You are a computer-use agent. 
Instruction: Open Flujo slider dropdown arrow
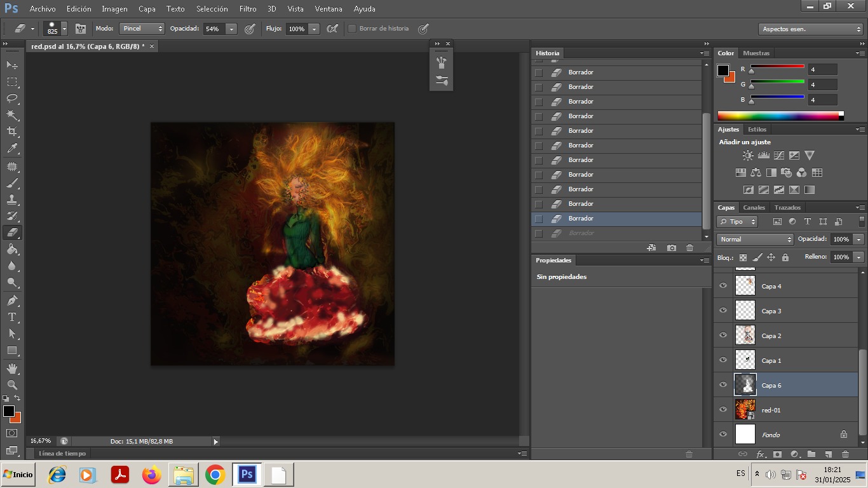tap(314, 29)
